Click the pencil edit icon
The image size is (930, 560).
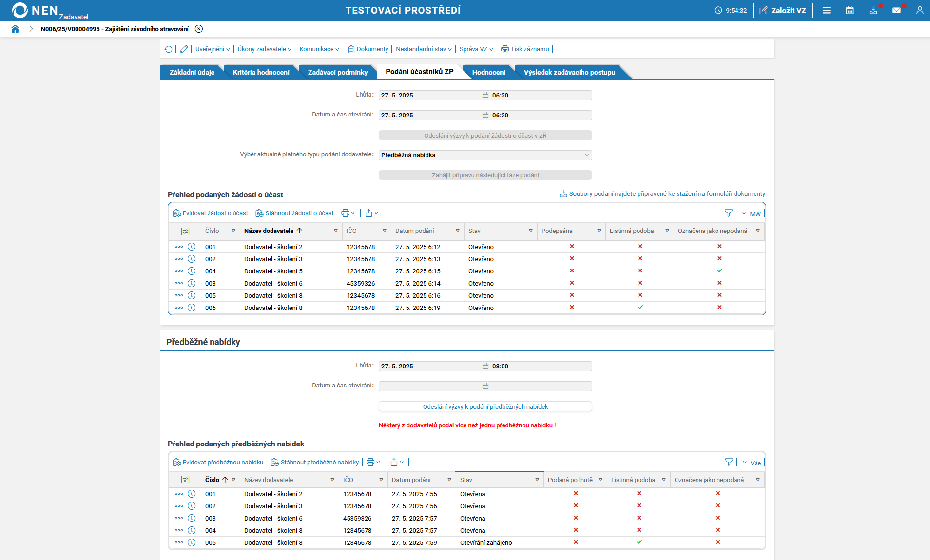tap(184, 49)
